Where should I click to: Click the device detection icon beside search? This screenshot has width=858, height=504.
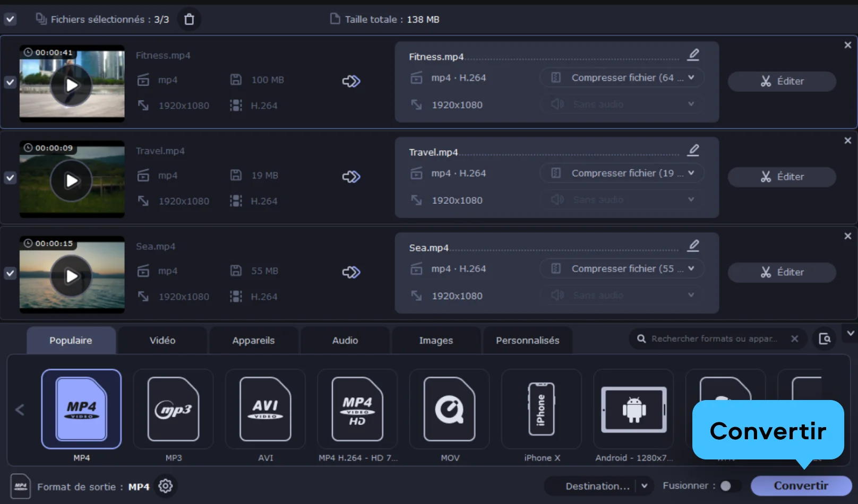pos(824,338)
